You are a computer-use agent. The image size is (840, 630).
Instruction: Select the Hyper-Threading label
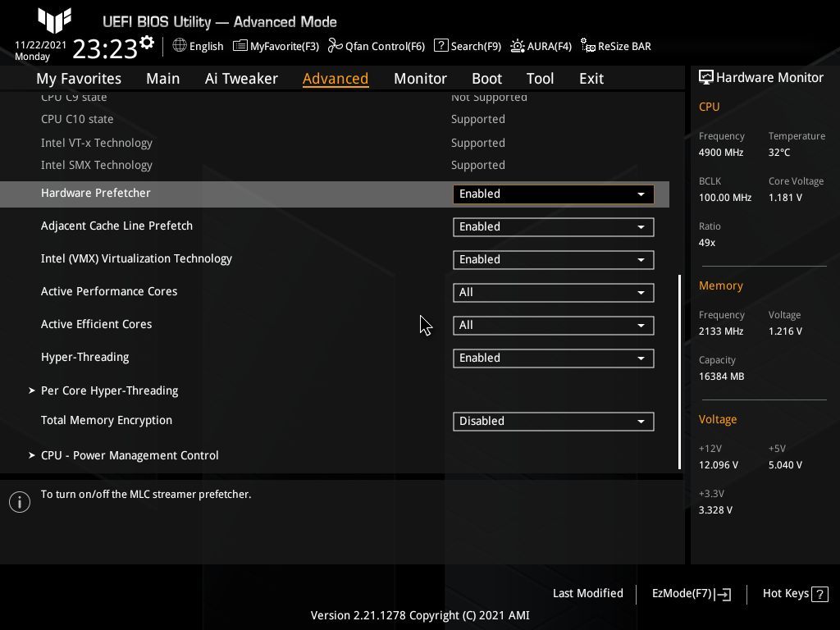tap(85, 357)
